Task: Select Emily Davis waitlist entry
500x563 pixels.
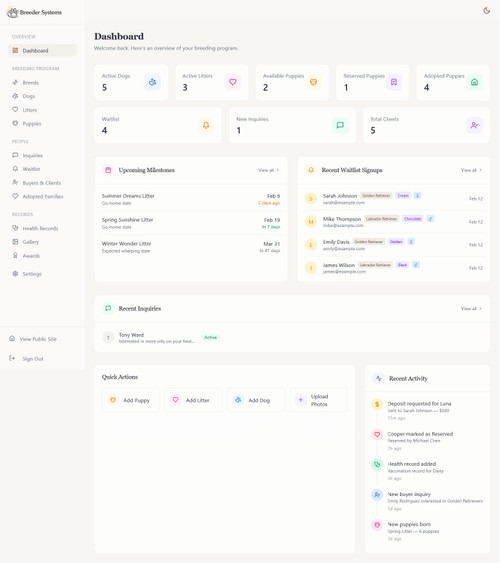Action: pos(394,245)
